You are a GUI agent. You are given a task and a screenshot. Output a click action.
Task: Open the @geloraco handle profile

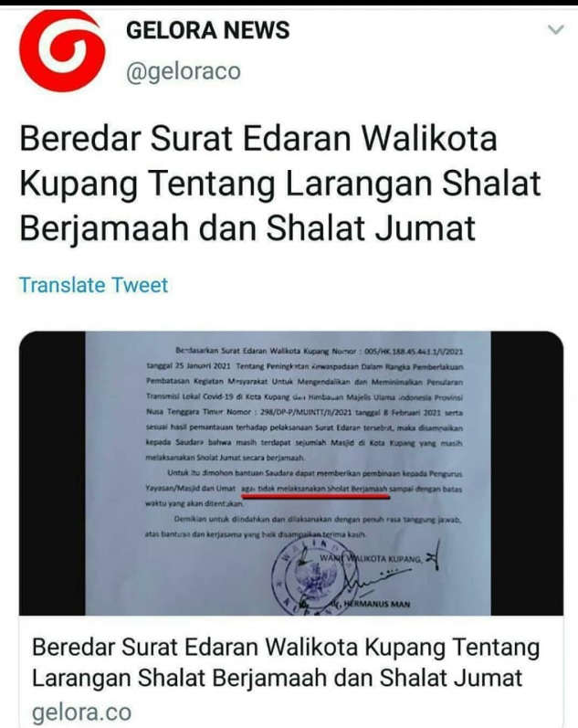coord(184,71)
